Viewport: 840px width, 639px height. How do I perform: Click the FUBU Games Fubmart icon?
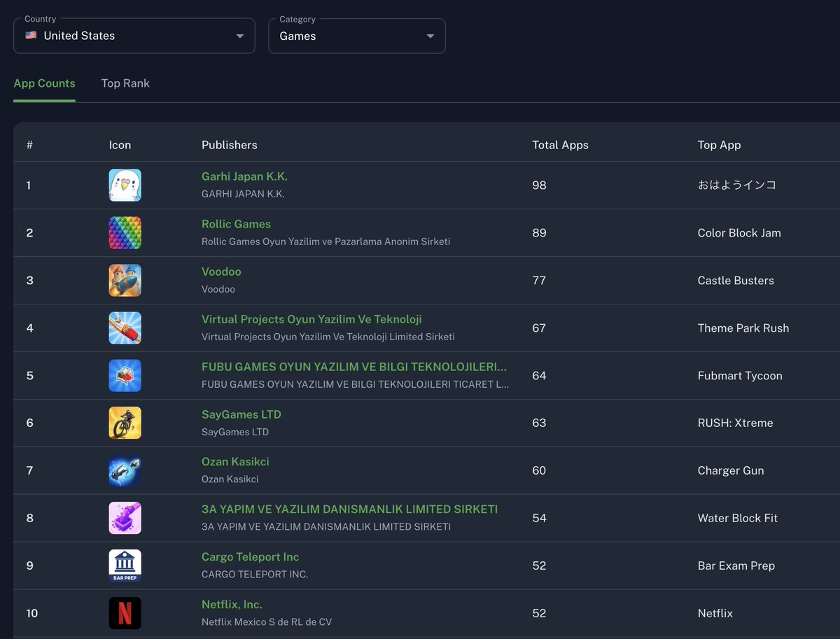(125, 376)
